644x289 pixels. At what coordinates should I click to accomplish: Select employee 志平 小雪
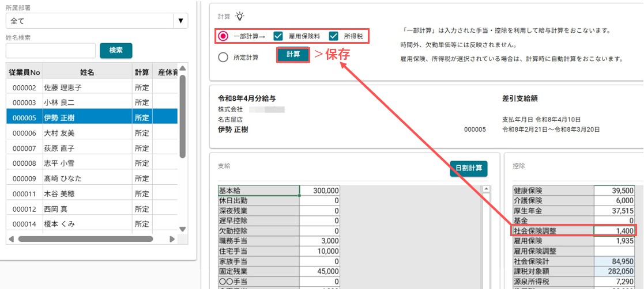(92, 163)
